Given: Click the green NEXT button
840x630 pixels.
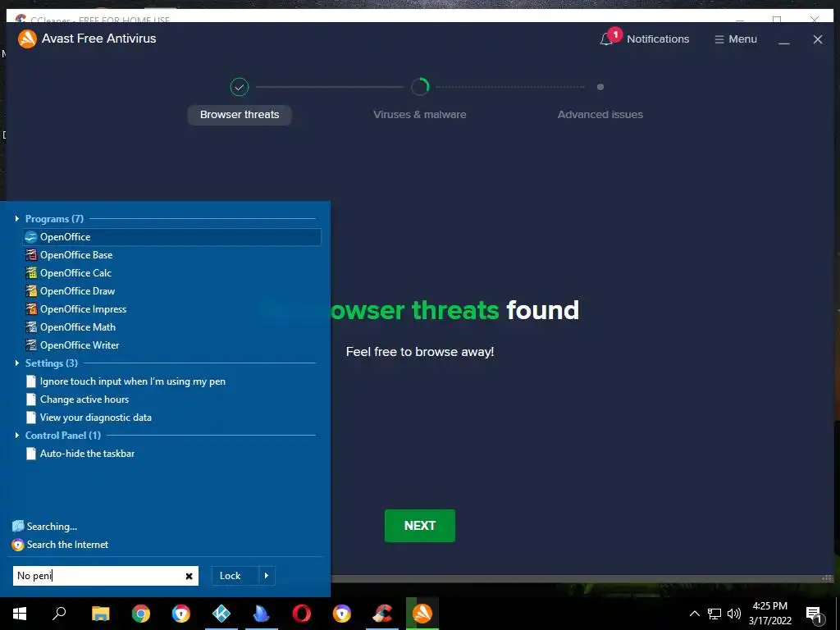Looking at the screenshot, I should tap(420, 526).
